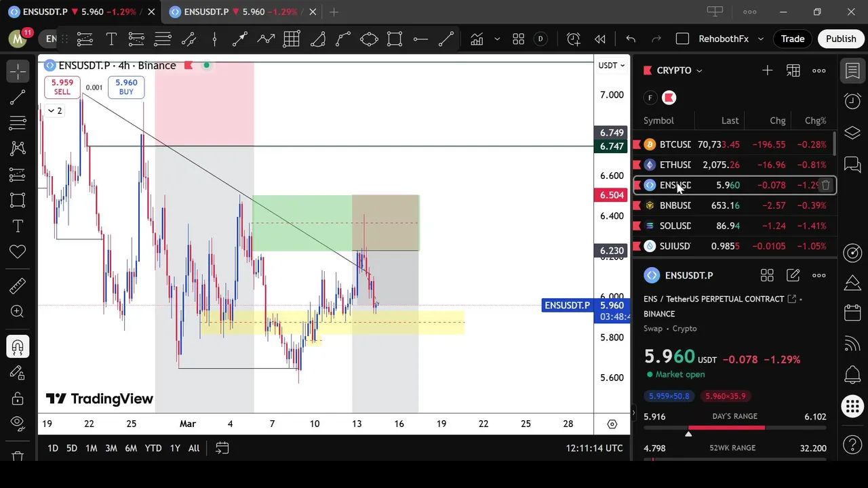Image resolution: width=868 pixels, height=488 pixels.
Task: Select ellipse tool in favorites toolbar
Action: click(x=369, y=39)
